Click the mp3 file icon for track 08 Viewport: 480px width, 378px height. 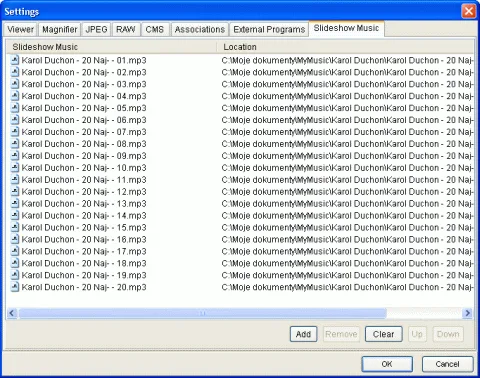coord(15,144)
